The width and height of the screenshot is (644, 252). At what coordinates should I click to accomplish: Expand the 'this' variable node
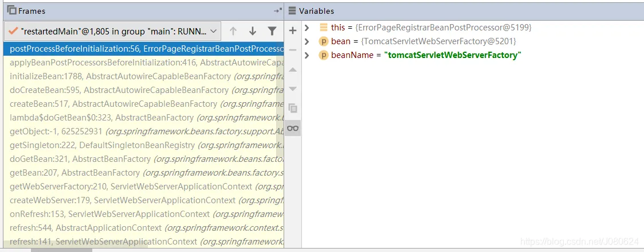click(x=307, y=28)
